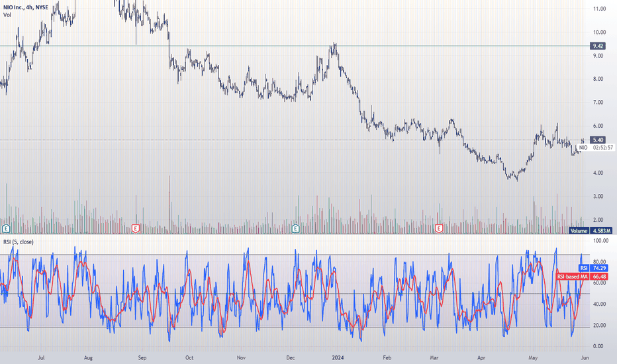This screenshot has width=617, height=364.
Task: Click the Apr label on time axis
Action: point(481,357)
